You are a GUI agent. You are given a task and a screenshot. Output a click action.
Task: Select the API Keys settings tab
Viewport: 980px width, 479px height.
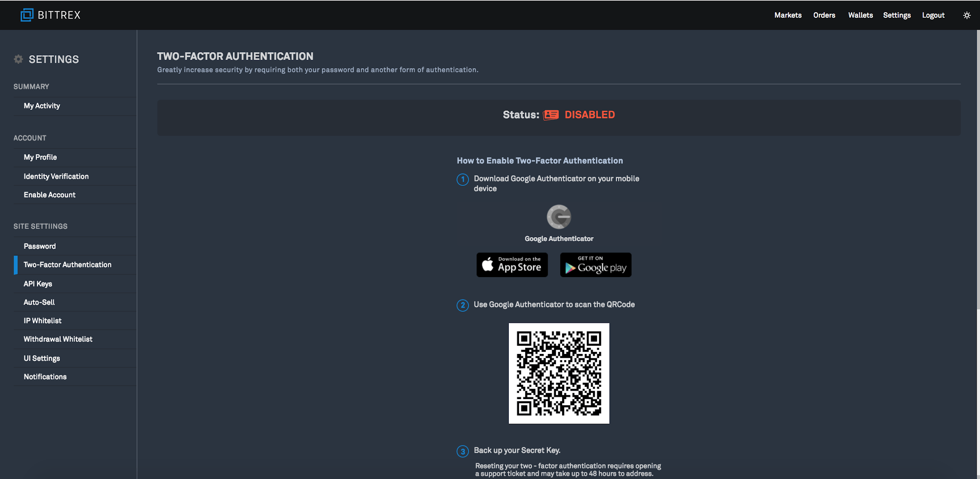pos(38,283)
